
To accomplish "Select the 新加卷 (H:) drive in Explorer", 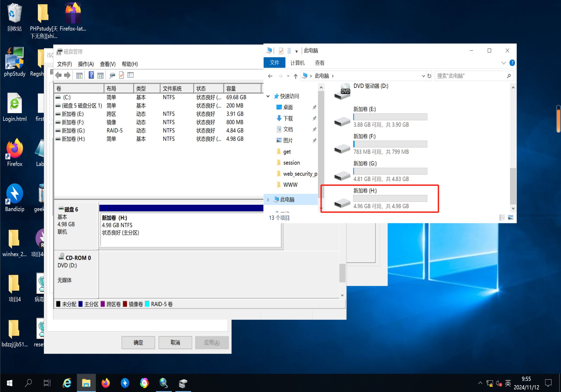I will (x=381, y=198).
